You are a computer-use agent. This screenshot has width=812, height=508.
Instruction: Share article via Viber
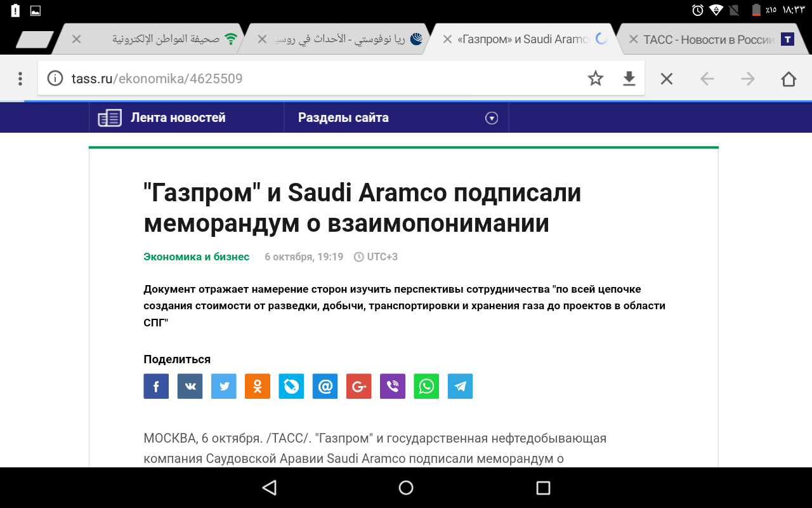393,386
